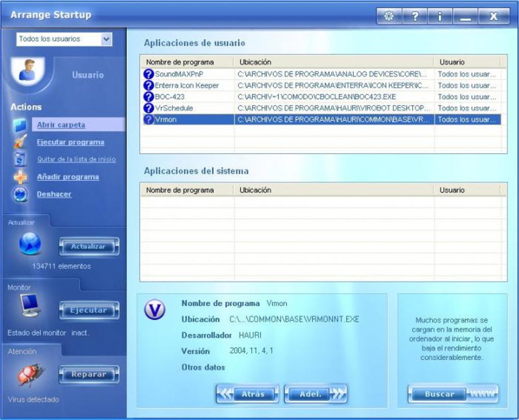Click the ANALOG DEVICES location cell
519x420 pixels.
pos(334,74)
